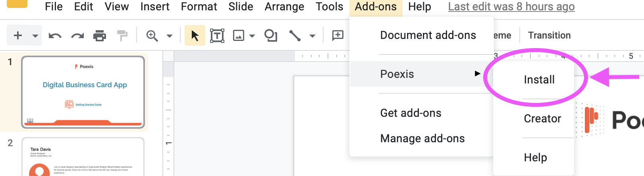Click the Transition toolbar button
The width and height of the screenshot is (644, 176).
click(x=549, y=35)
